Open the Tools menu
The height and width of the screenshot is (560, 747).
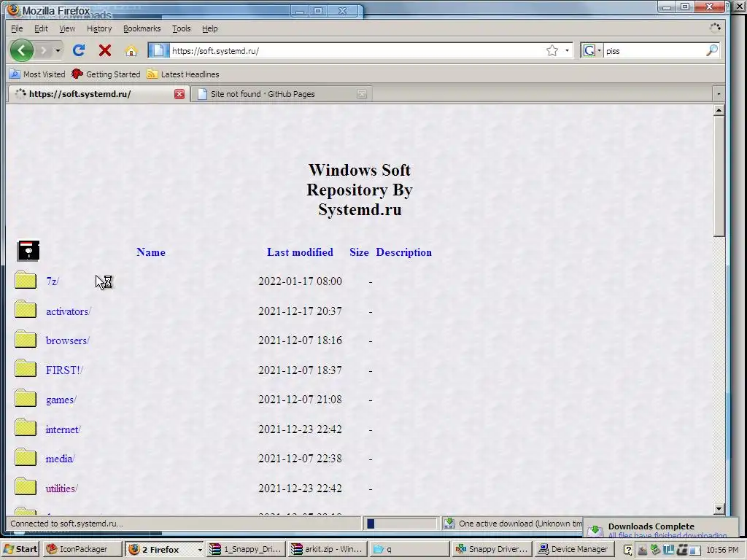pyautogui.click(x=181, y=28)
